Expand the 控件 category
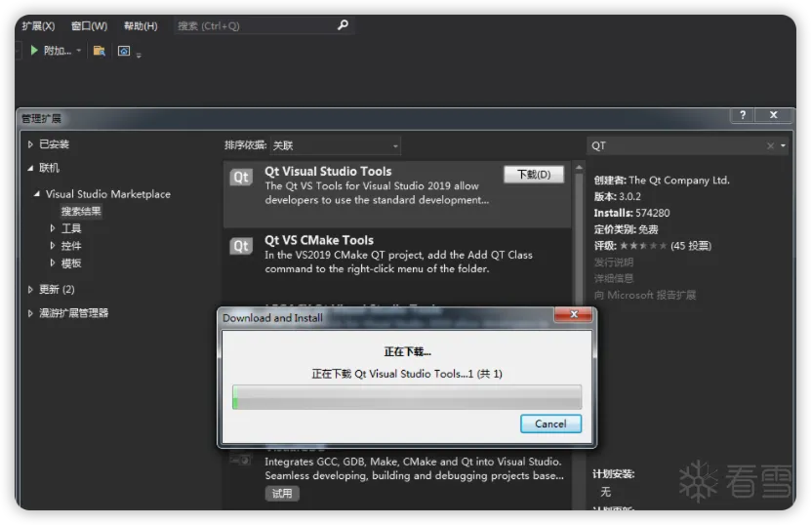 click(53, 245)
